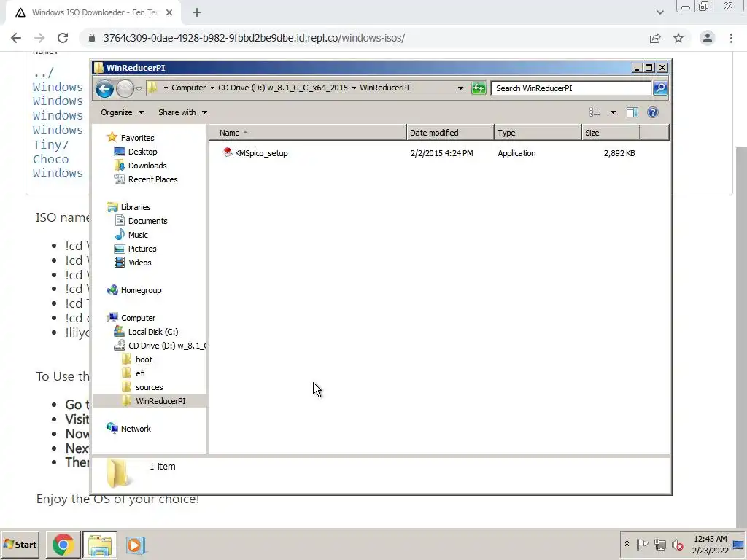Viewport: 747px width, 560px height.
Task: Show hidden tray icons arrow
Action: tap(627, 544)
